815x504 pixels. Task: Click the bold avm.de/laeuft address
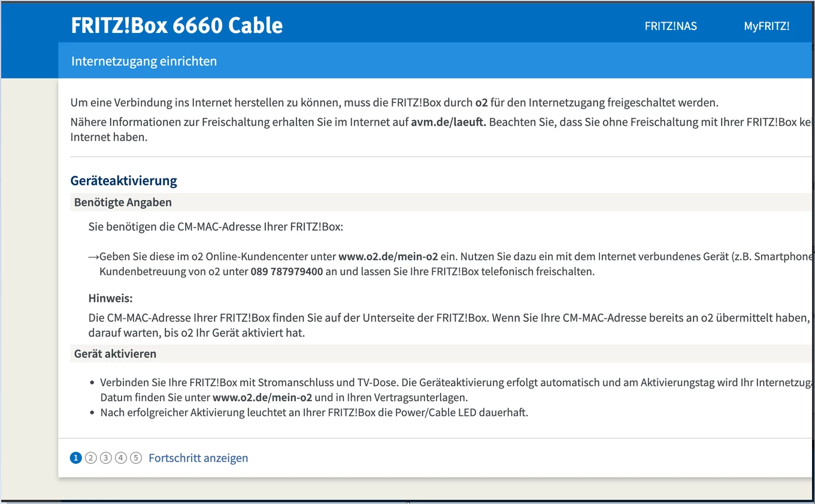click(x=448, y=123)
